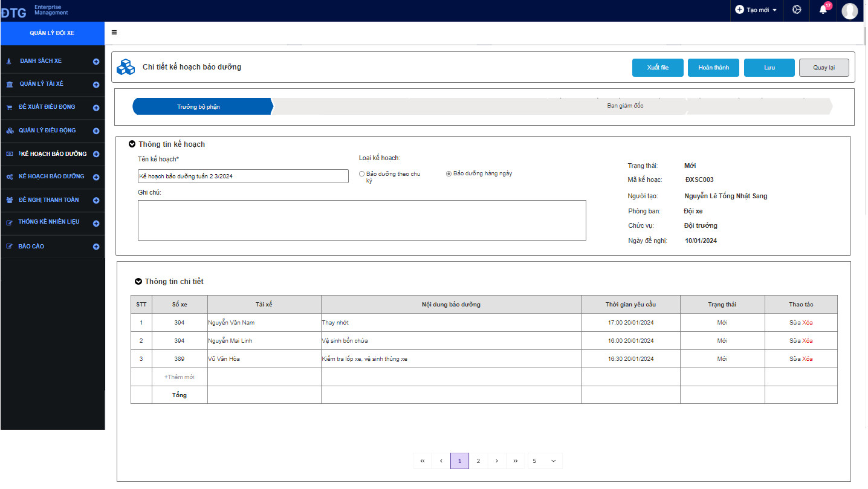868x489 pixels.
Task: Collapse the Thông tin kế hoạch section
Action: point(132,144)
